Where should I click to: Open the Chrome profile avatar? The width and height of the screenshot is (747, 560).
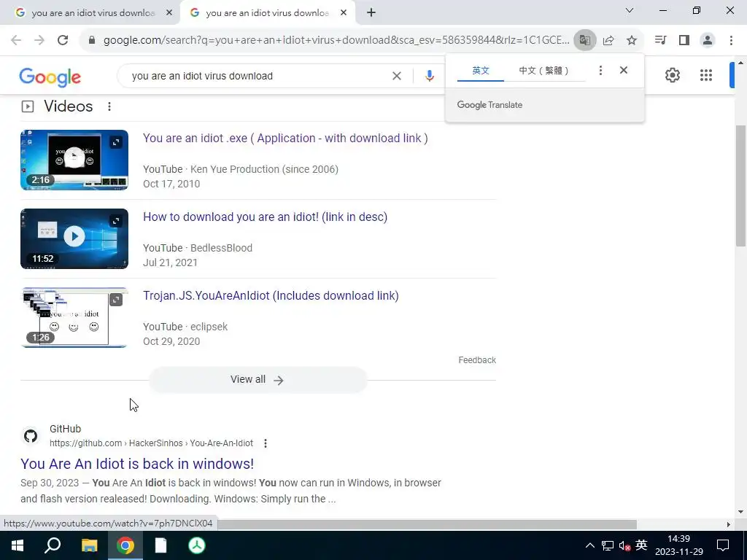(x=708, y=40)
